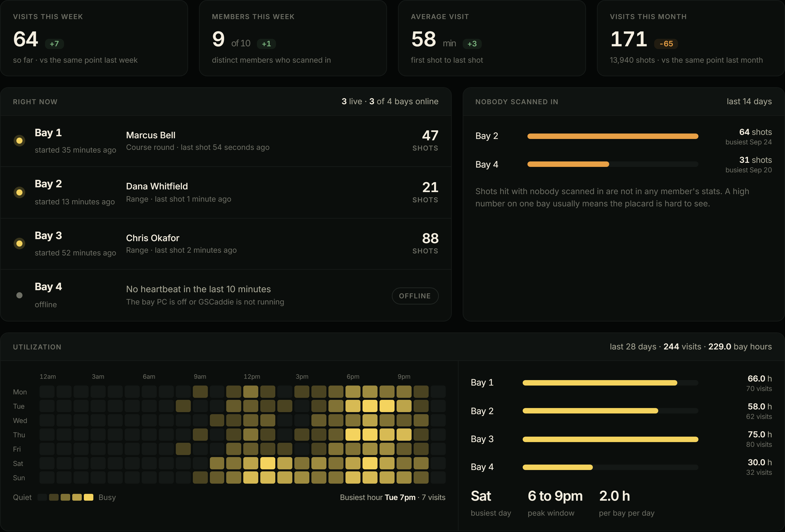Screen dimensions: 785x532
Task: Click the OFFLINE badge for Bay 4
Action: click(x=415, y=296)
